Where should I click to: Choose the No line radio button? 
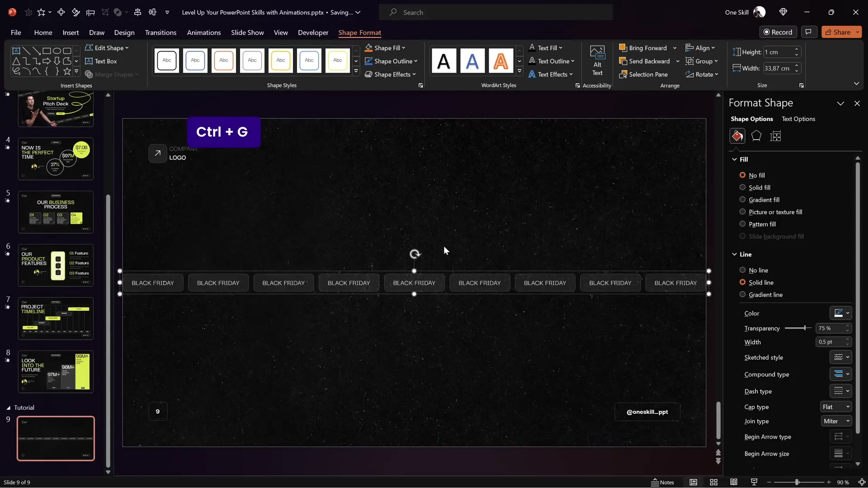pos(742,270)
